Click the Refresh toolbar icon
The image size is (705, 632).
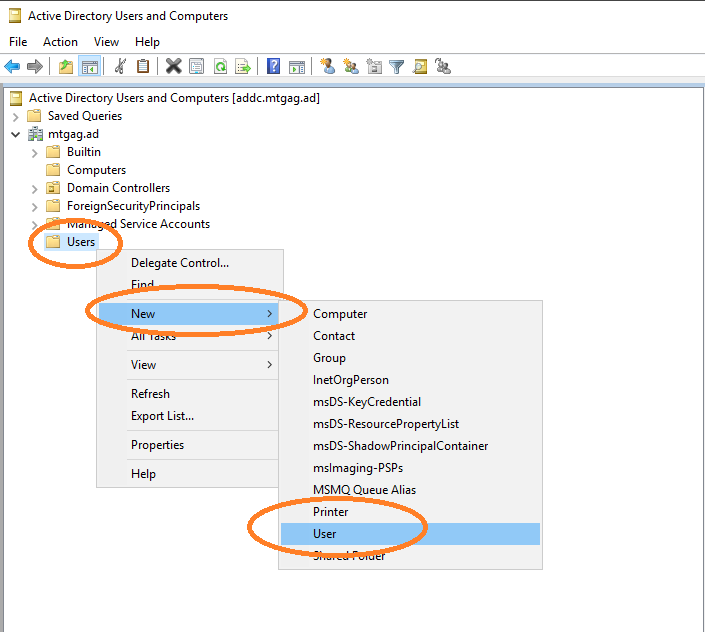220,67
